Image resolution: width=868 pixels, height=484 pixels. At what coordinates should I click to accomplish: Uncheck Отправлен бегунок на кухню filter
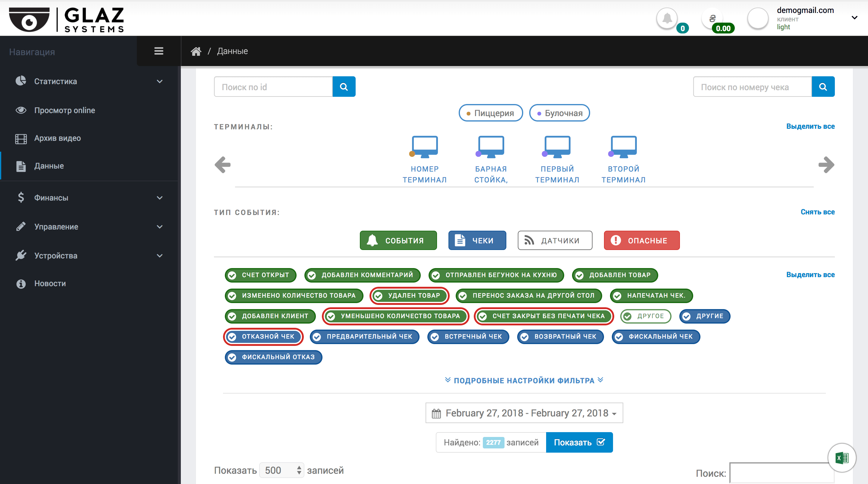496,275
